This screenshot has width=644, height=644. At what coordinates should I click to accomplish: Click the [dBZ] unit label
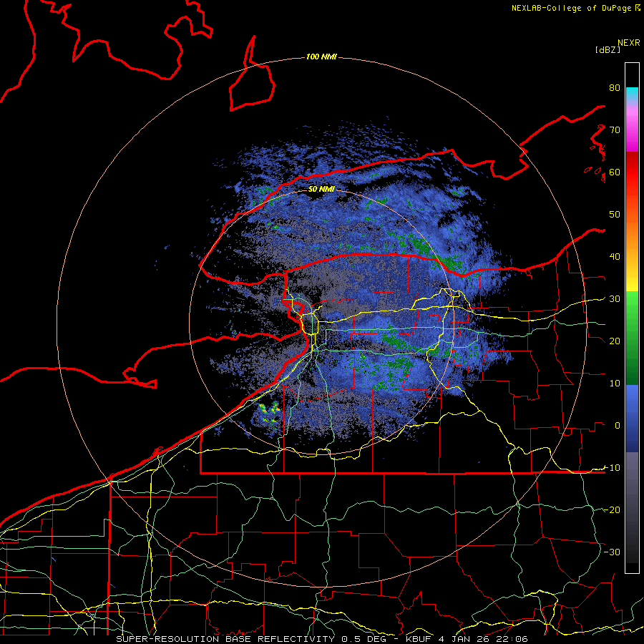click(608, 49)
